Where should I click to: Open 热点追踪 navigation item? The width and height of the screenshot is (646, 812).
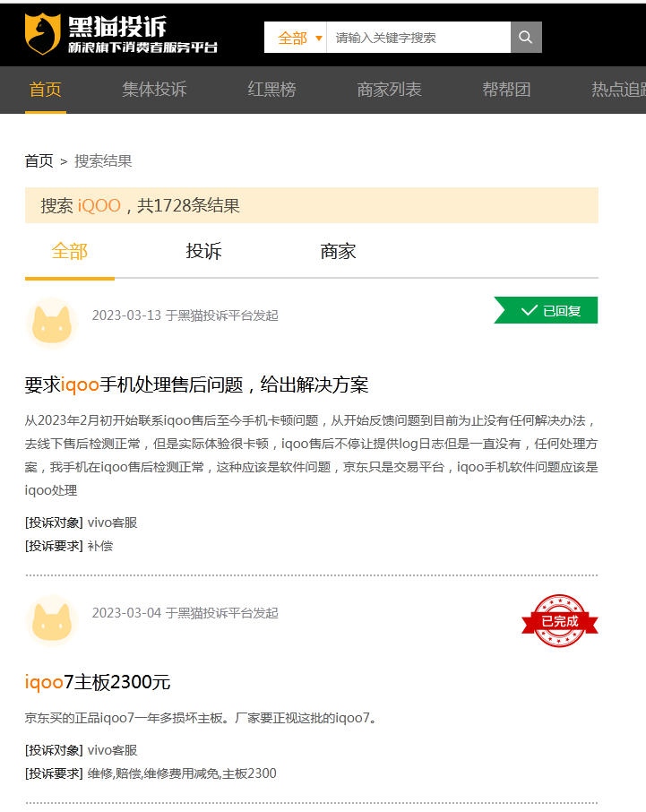(x=618, y=90)
